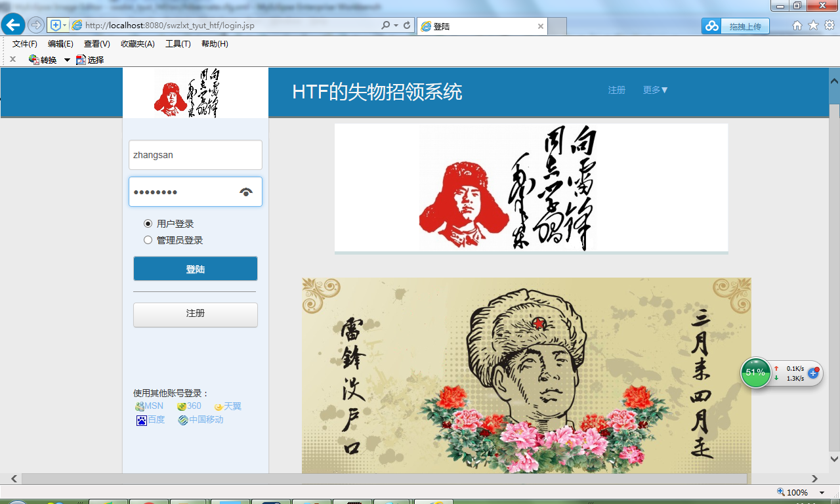
Task: Open a new blank tab
Action: 557,26
